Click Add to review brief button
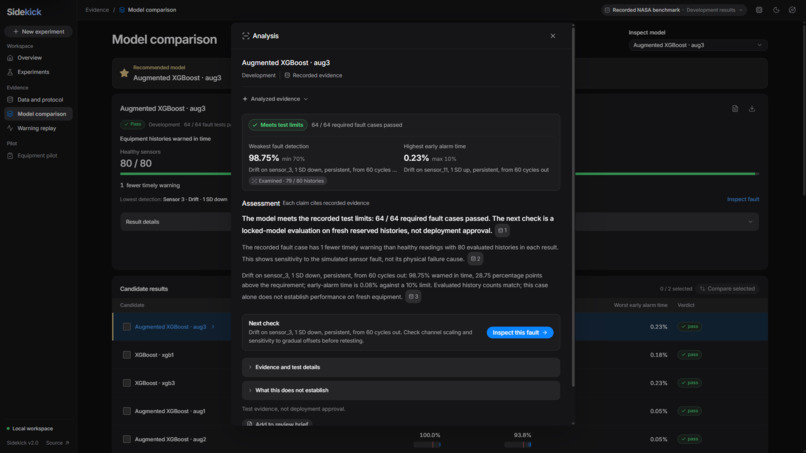The image size is (806, 453). (x=277, y=424)
